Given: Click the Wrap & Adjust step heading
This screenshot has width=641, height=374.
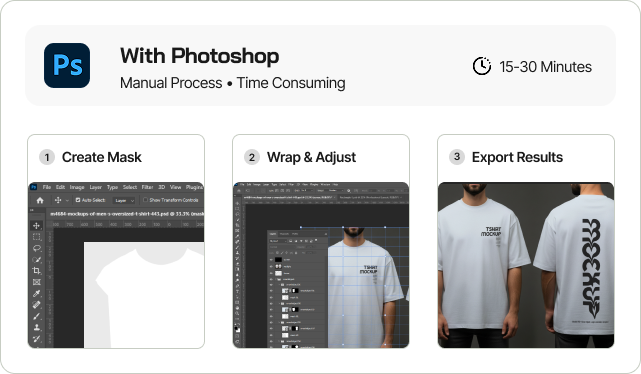Looking at the screenshot, I should (x=311, y=157).
